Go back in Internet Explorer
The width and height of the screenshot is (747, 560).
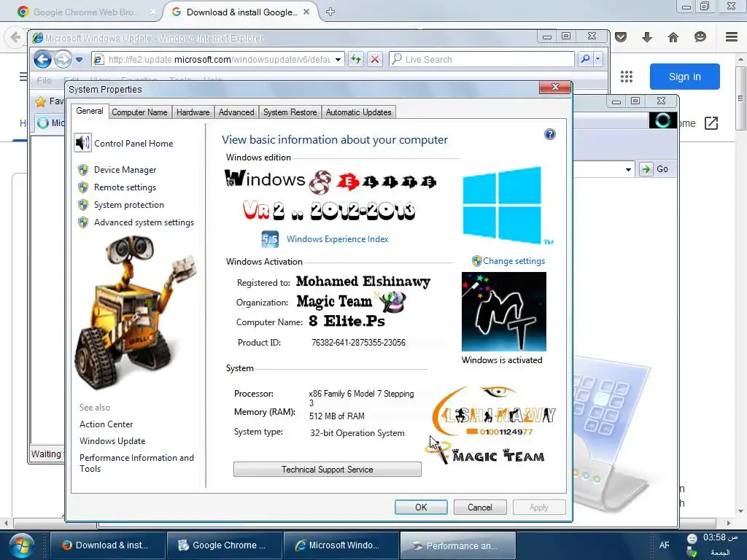coord(43,60)
